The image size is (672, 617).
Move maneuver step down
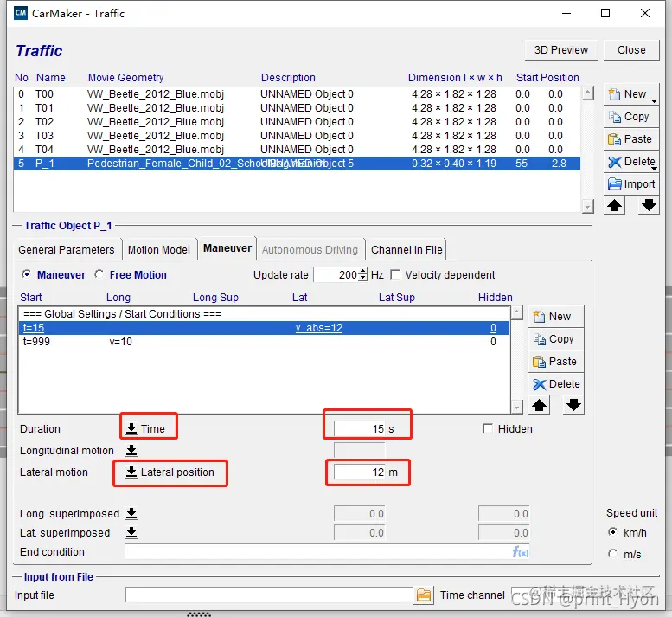tap(573, 405)
